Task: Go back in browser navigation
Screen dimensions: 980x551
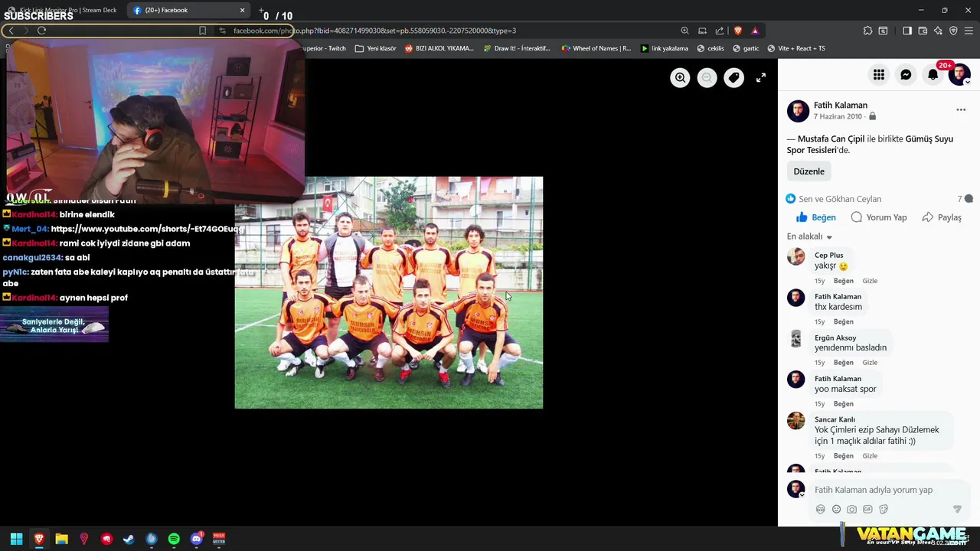Action: pyautogui.click(x=11, y=31)
